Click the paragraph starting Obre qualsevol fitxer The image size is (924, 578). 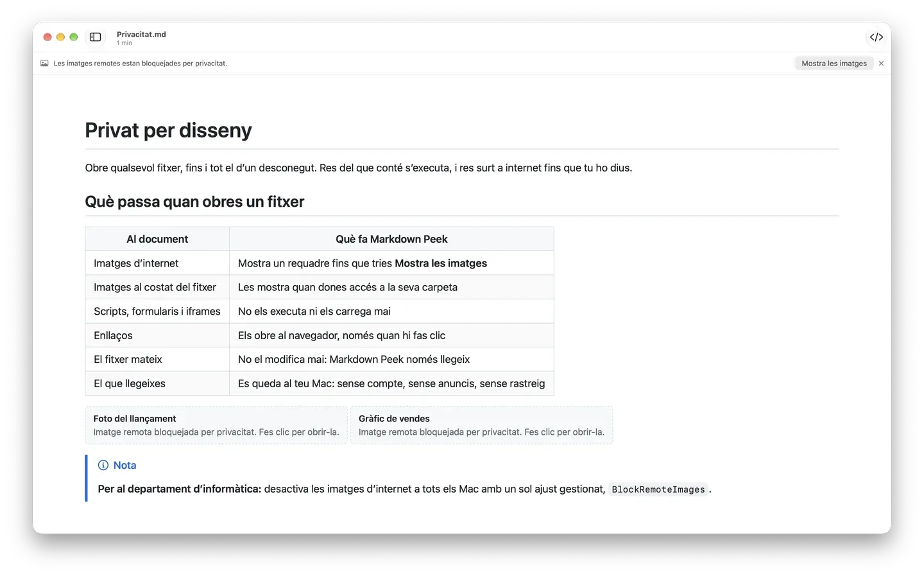[359, 168]
